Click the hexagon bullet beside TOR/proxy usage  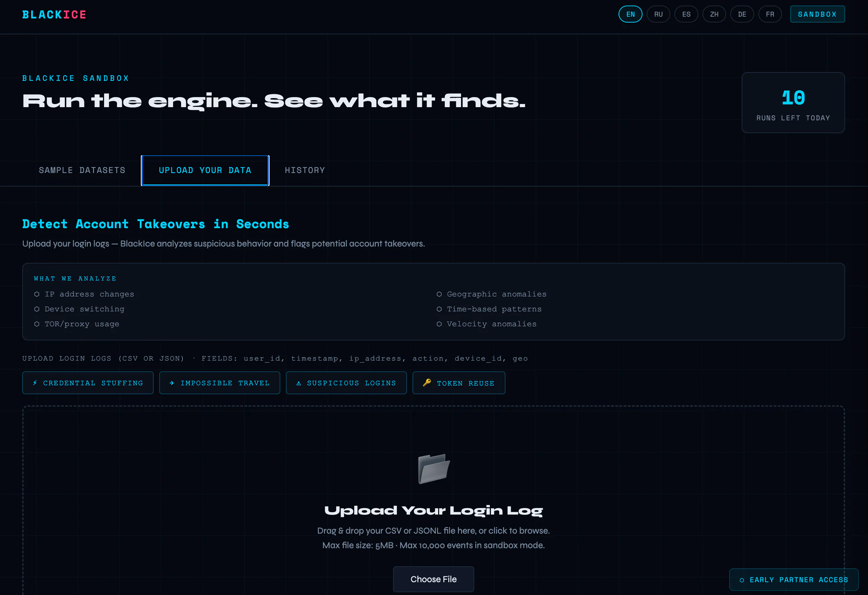coord(37,324)
